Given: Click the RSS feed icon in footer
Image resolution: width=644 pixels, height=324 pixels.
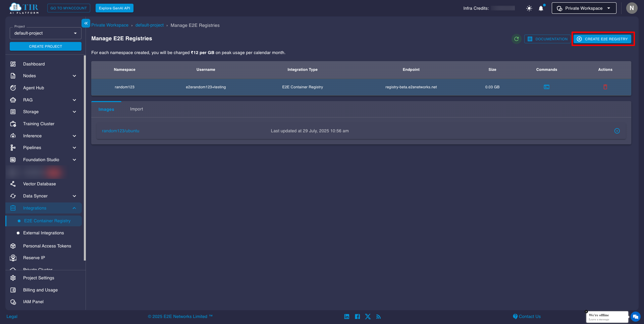Looking at the screenshot, I should pos(378,316).
